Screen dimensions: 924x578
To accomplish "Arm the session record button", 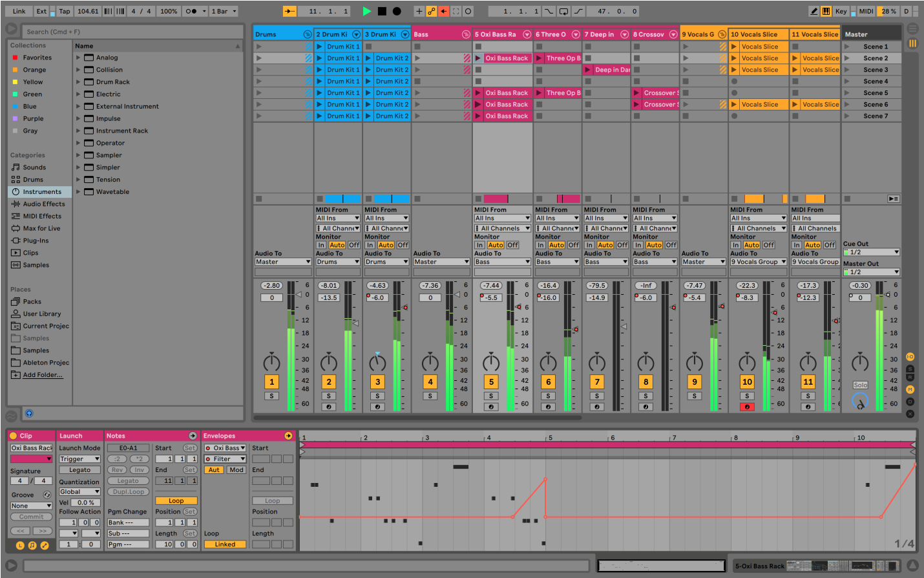I will tap(467, 11).
